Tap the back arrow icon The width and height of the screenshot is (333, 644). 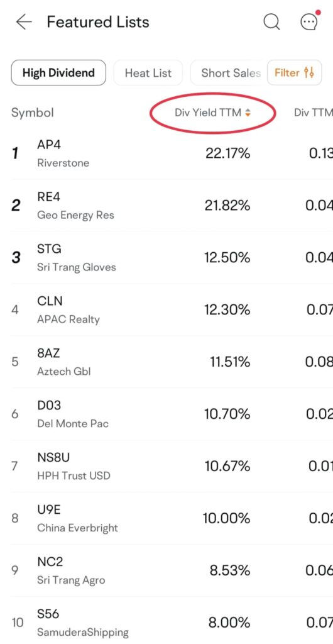[24, 22]
